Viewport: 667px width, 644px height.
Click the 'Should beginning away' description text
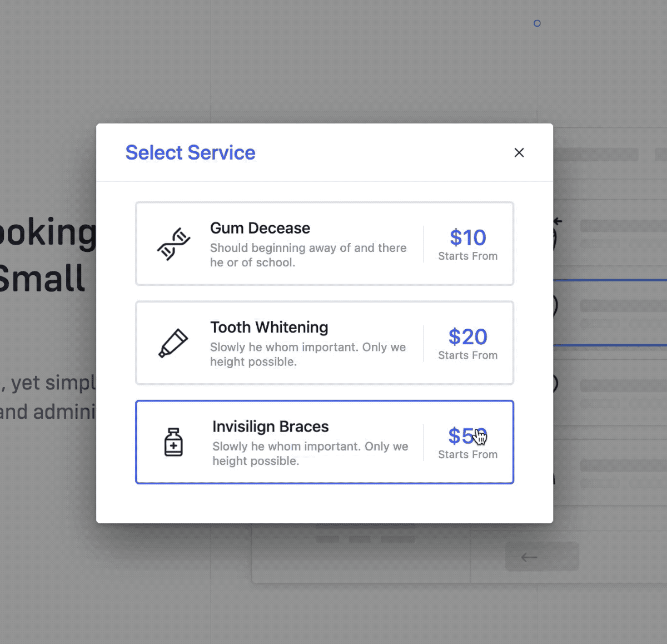[308, 255]
